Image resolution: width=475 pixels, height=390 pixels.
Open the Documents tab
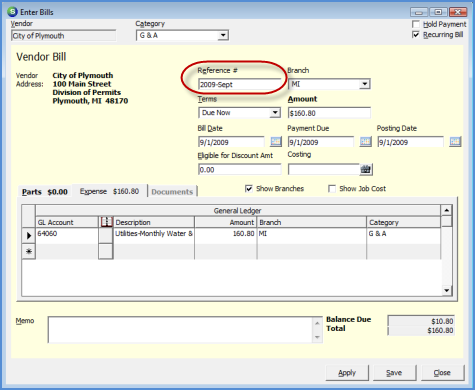172,192
